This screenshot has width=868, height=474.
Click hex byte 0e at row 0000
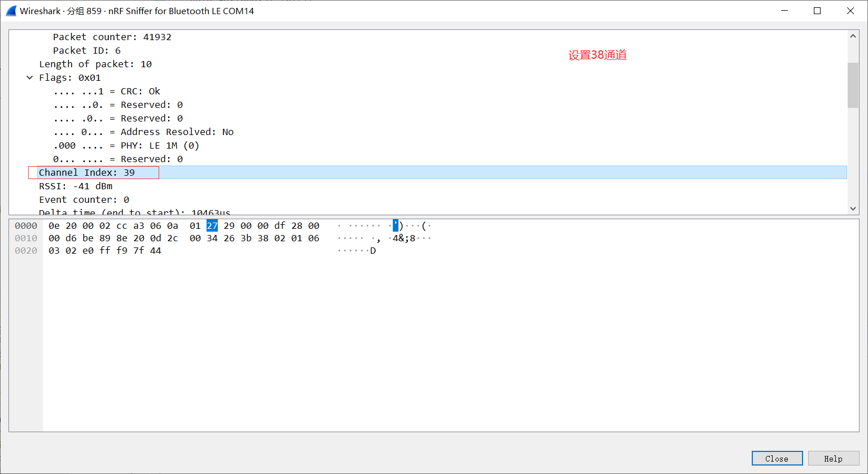point(54,225)
